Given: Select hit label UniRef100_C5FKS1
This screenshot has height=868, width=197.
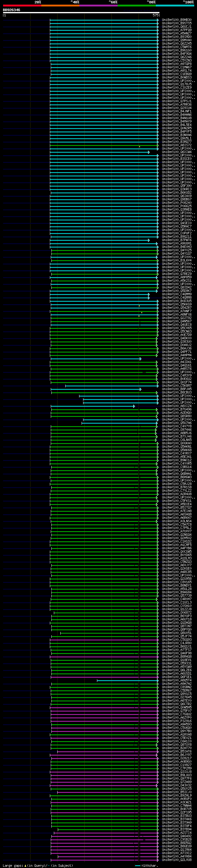Looking at the screenshot, I should 177,501.
